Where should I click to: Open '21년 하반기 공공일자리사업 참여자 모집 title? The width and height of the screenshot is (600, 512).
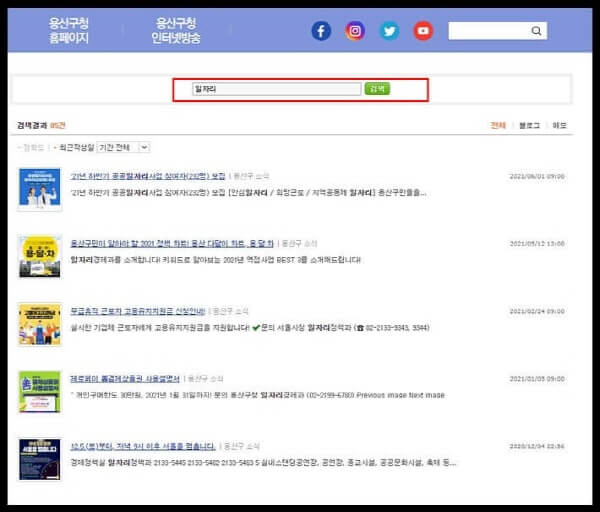point(148,176)
